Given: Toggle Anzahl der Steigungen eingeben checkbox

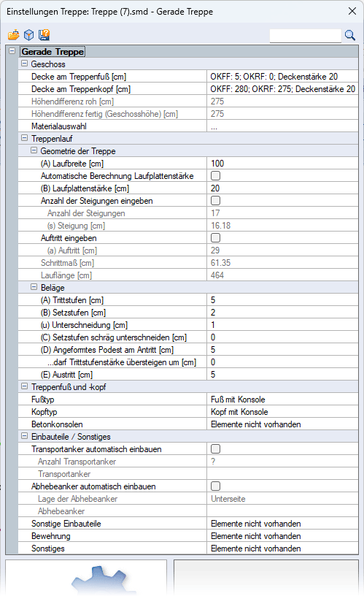Looking at the screenshot, I should point(216,200).
